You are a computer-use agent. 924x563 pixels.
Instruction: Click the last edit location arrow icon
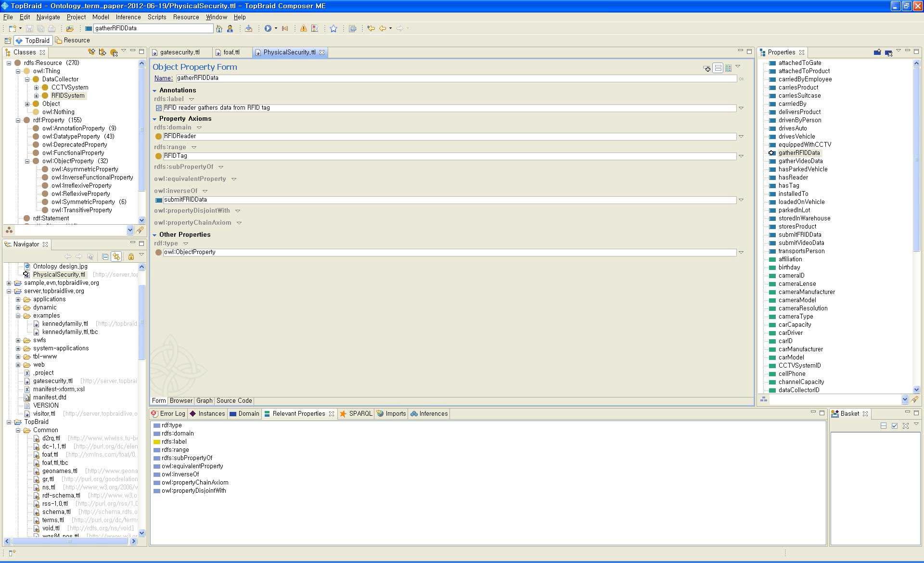[x=371, y=28]
